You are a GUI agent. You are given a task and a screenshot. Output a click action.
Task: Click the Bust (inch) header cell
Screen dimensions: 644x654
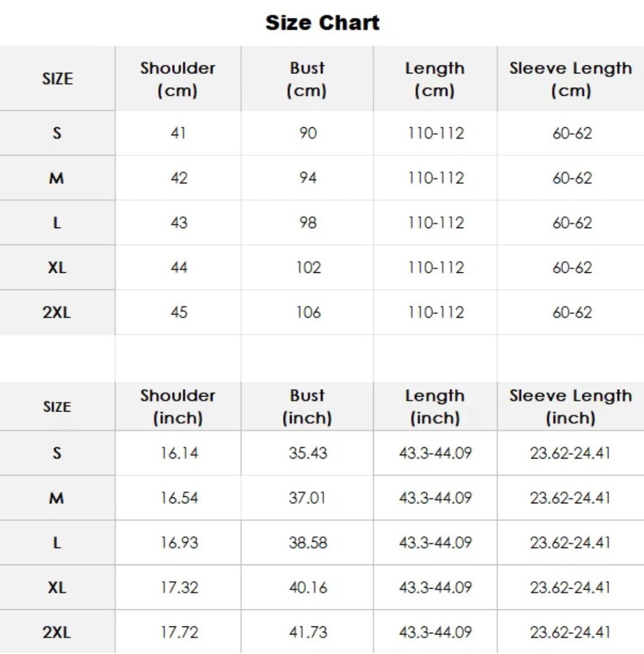[307, 406]
